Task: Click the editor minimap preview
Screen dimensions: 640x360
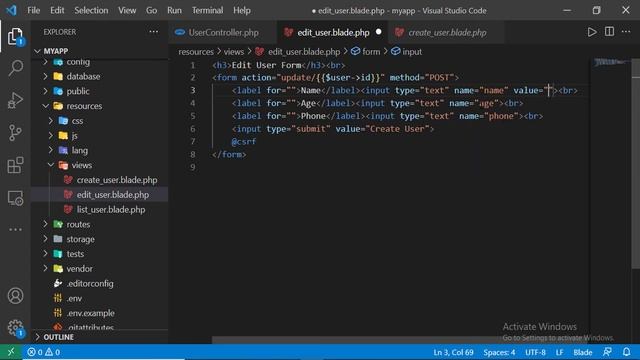Action: pyautogui.click(x=611, y=62)
